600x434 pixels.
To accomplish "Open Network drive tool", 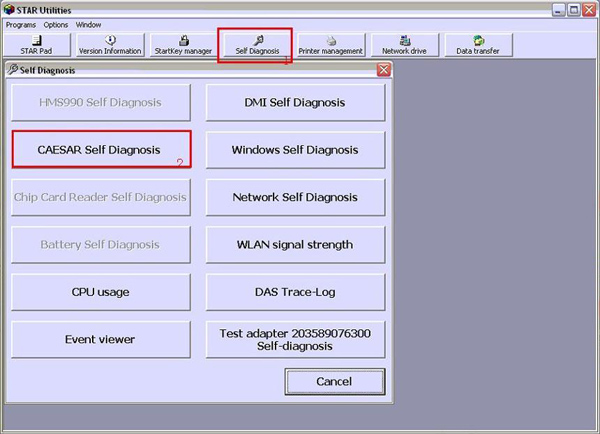I will 404,45.
